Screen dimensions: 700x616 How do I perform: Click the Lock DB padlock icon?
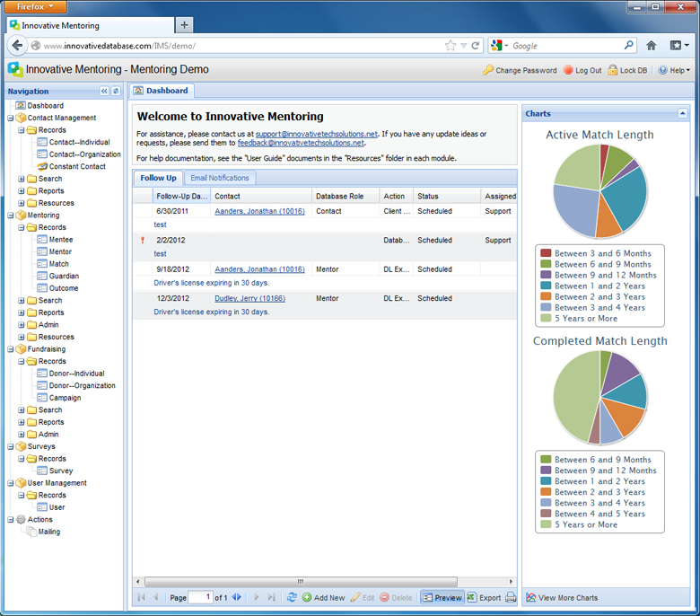(x=612, y=70)
